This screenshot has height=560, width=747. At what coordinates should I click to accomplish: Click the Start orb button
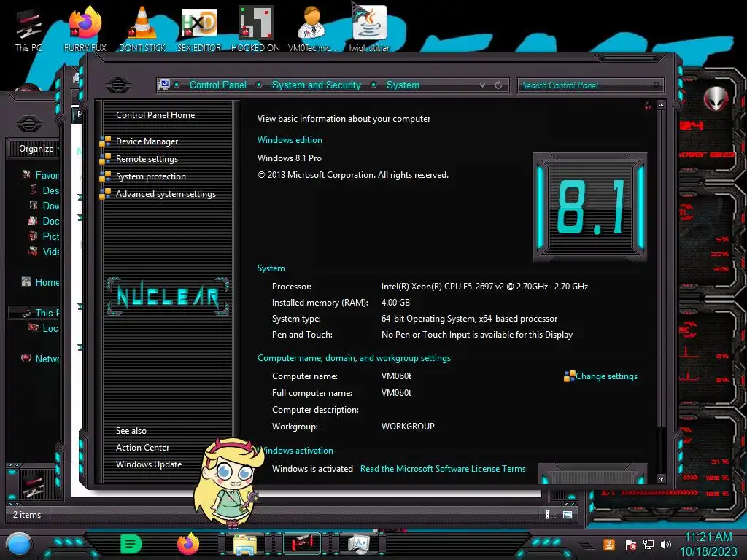coord(19,545)
